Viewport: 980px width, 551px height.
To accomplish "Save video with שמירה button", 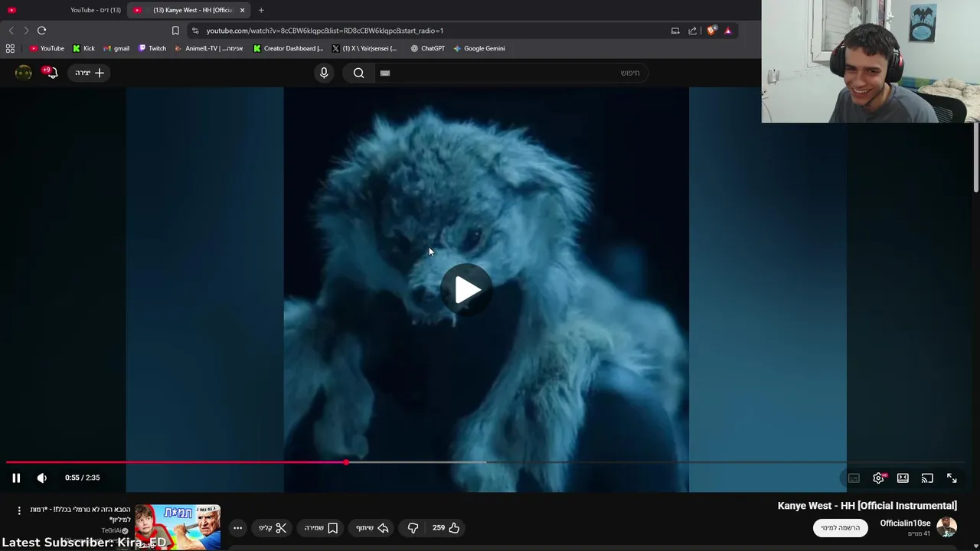I will (x=321, y=527).
